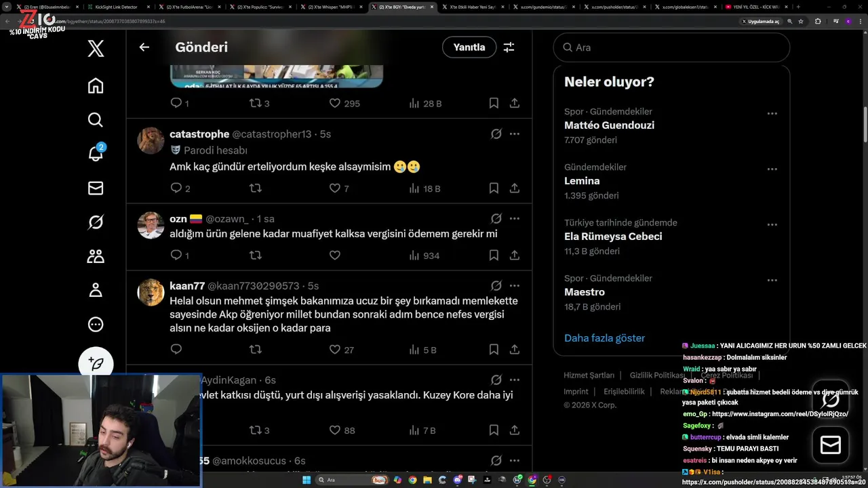The height and width of the screenshot is (488, 868).
Task: Click the compose post feather button
Action: [96, 364]
